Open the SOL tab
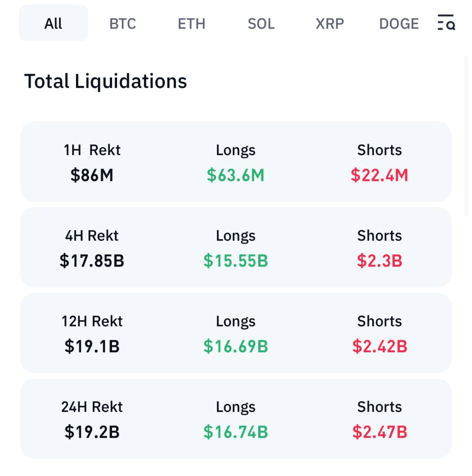The height and width of the screenshot is (476, 472). [261, 24]
